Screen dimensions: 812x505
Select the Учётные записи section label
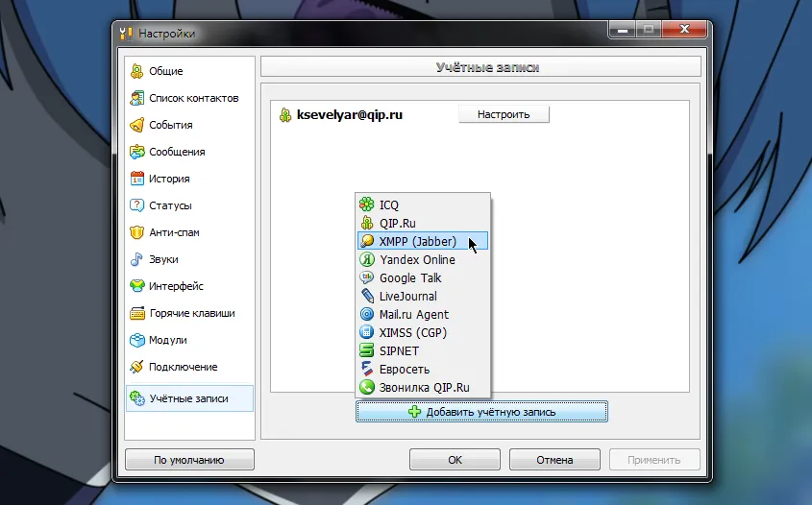[x=188, y=398]
